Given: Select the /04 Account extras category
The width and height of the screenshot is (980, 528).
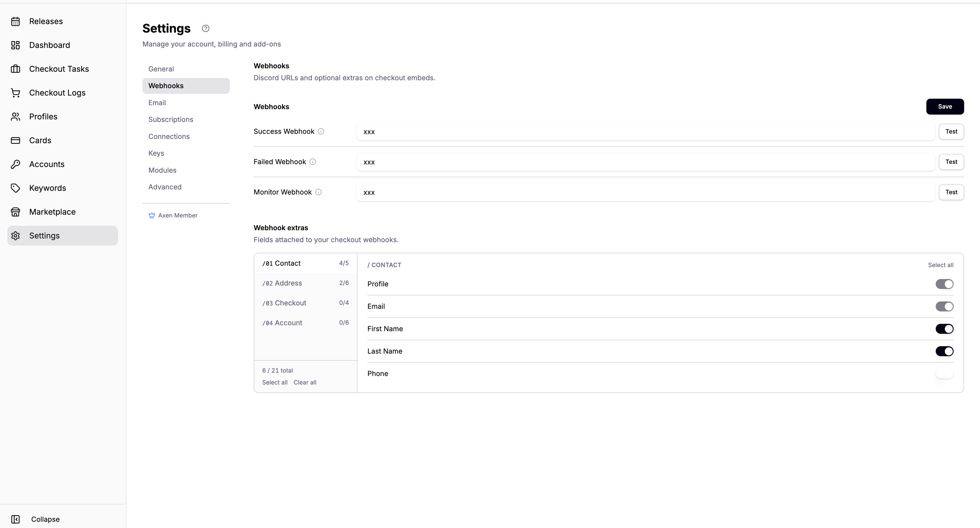Looking at the screenshot, I should [x=306, y=323].
